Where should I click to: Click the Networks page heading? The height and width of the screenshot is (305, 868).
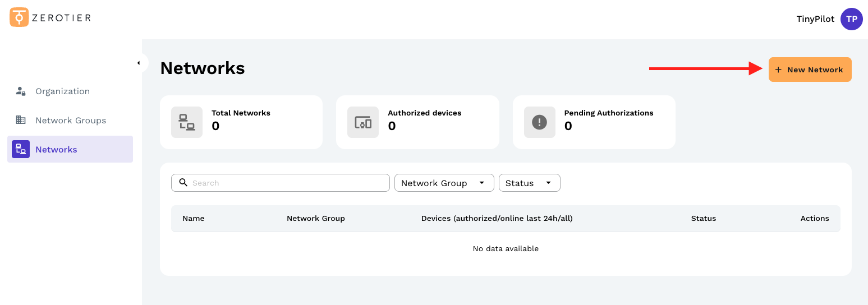point(203,68)
